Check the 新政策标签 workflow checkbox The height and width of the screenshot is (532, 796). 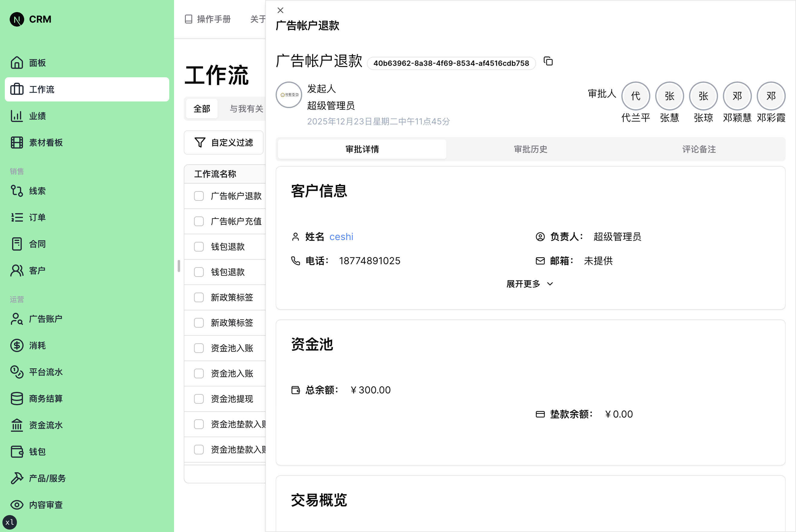point(199,298)
